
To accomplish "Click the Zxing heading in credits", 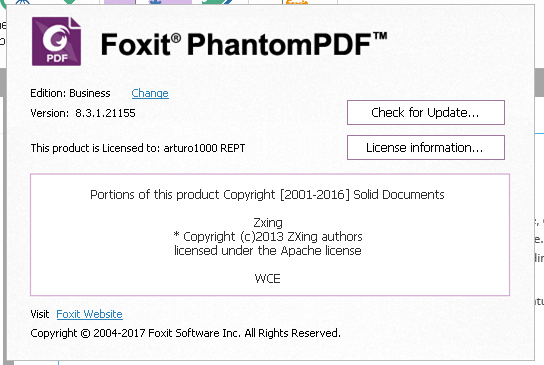I will [268, 223].
